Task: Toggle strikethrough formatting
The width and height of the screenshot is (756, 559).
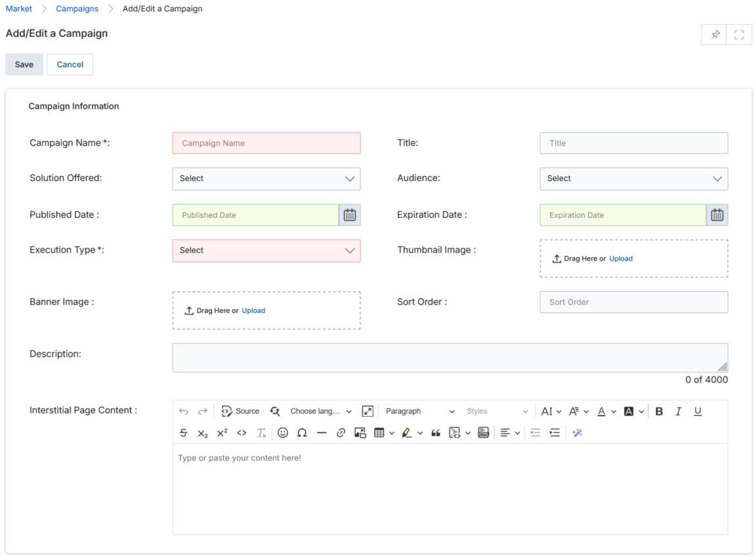Action: [183, 433]
